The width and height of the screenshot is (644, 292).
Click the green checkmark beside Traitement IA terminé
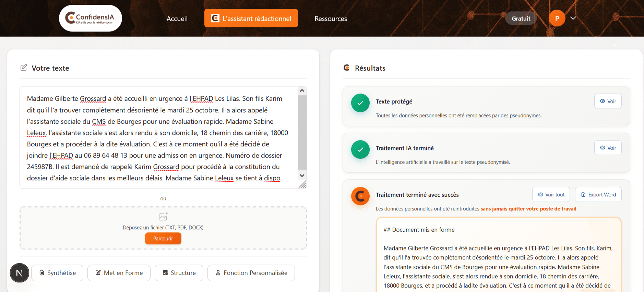tap(360, 149)
